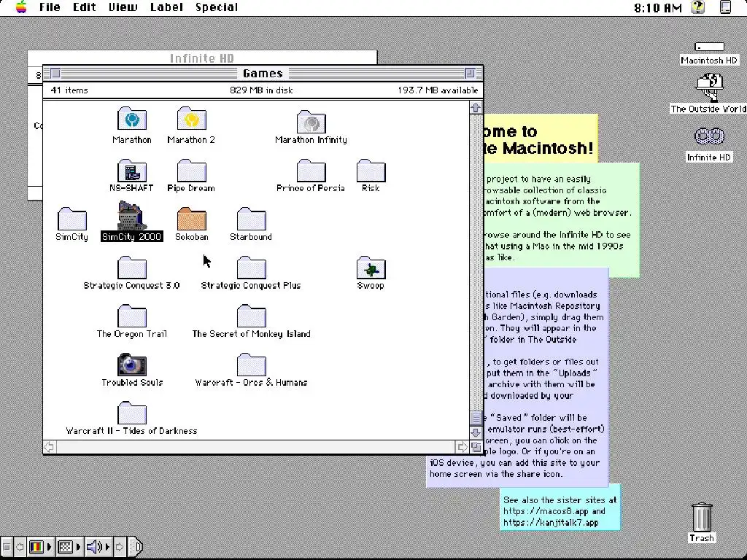Click the green project description sticky note
This screenshot has width=747, height=560.
click(x=562, y=219)
